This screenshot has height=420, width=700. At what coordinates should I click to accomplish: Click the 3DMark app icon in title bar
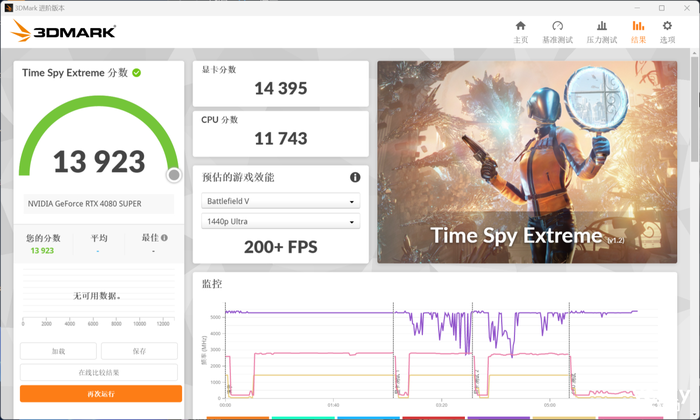point(8,8)
